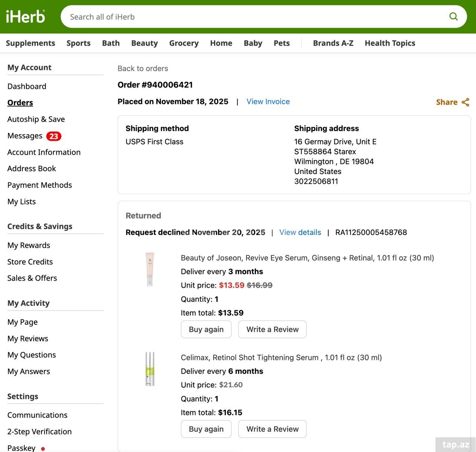
Task: Open My Page
Action: [x=22, y=322]
